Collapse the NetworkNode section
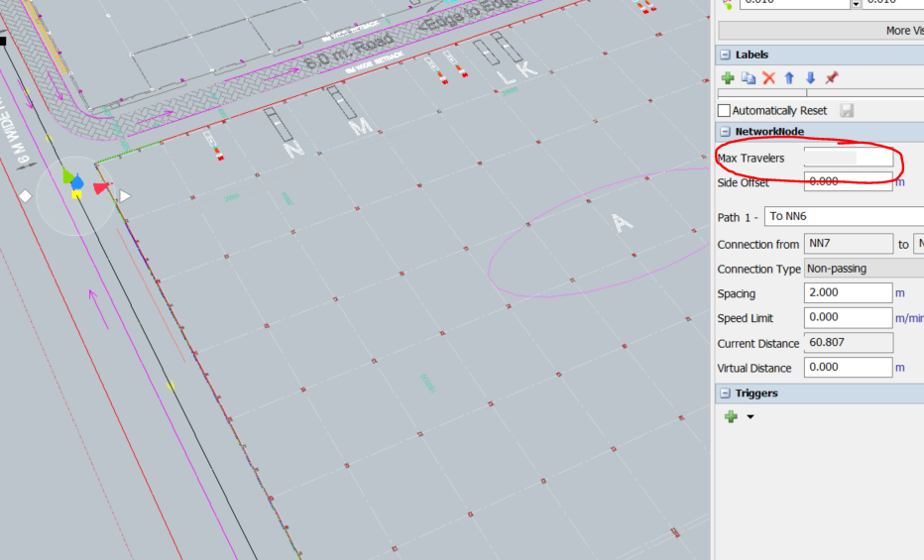Image resolution: width=924 pixels, height=560 pixels. click(x=725, y=132)
